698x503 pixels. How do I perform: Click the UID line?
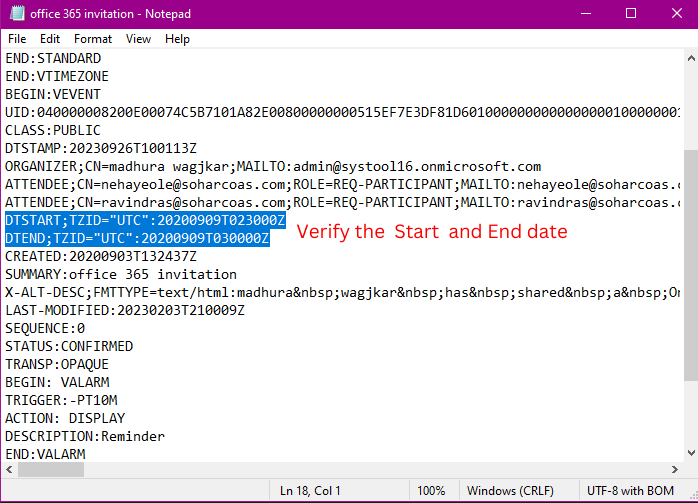point(342,112)
